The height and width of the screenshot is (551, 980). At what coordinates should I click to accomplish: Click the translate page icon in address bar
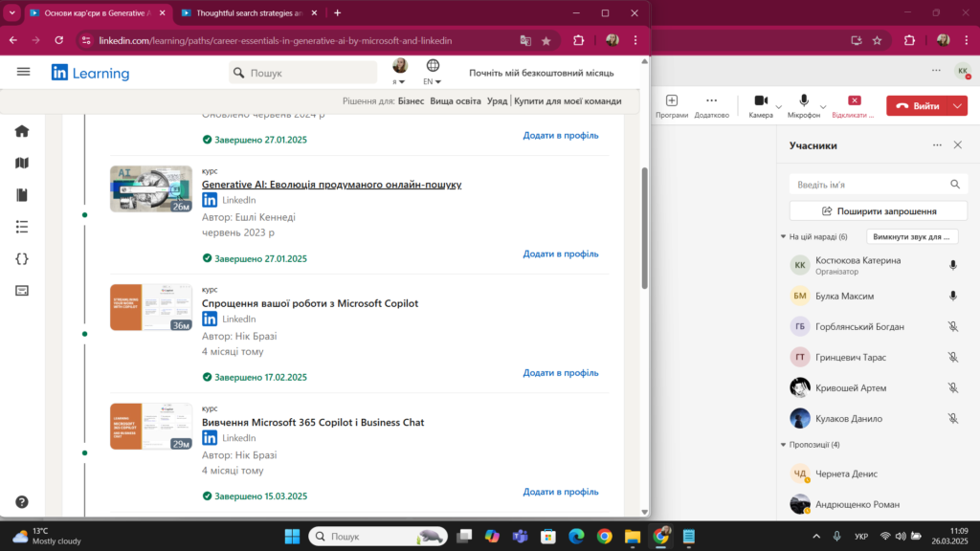525,40
